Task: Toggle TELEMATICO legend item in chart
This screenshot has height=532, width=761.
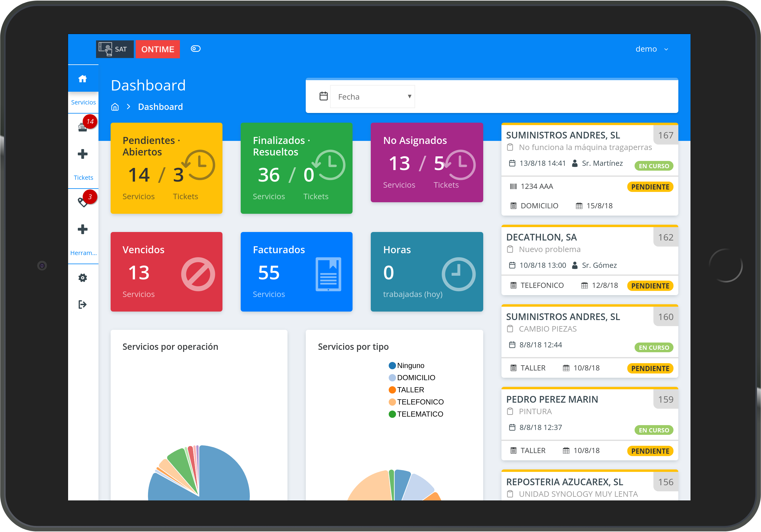Action: point(420,414)
